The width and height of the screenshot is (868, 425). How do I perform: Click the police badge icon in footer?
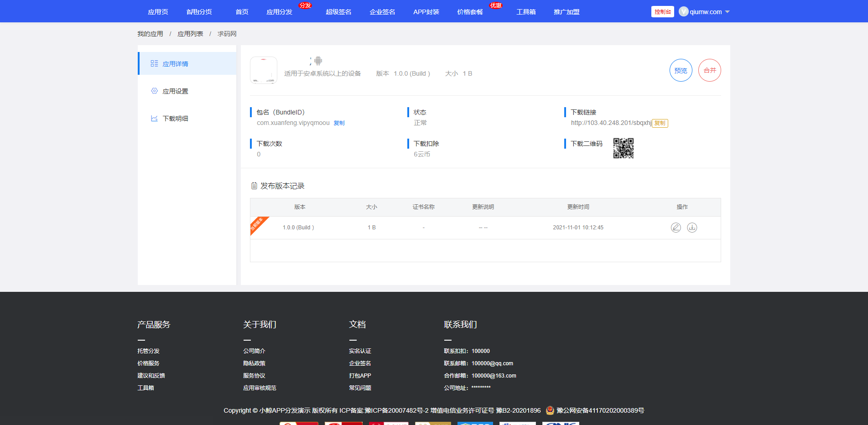[550, 410]
